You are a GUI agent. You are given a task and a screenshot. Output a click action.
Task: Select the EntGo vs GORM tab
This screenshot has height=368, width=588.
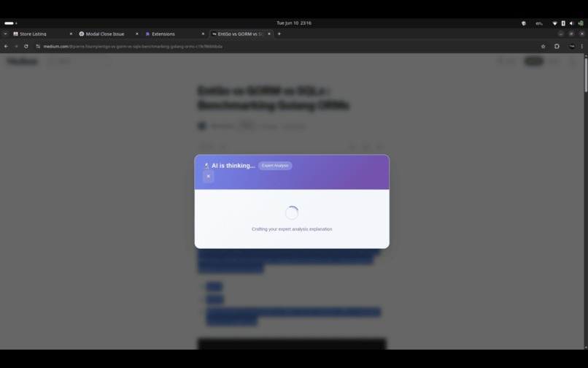click(241, 34)
